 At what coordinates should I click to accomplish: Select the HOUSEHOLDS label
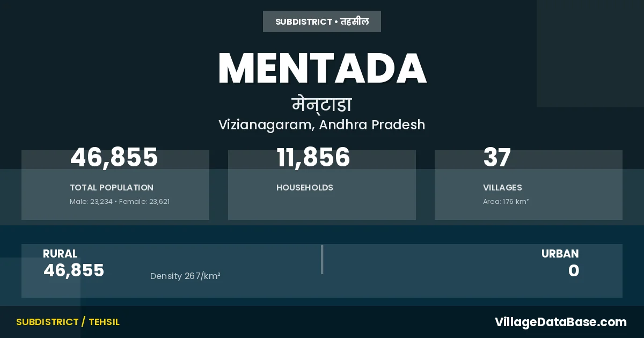pos(305,188)
